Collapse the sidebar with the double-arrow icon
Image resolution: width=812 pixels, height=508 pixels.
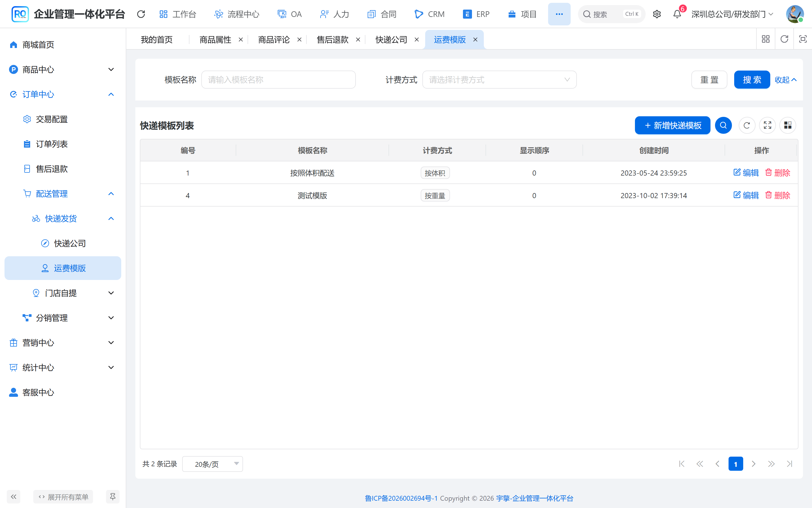(x=14, y=497)
